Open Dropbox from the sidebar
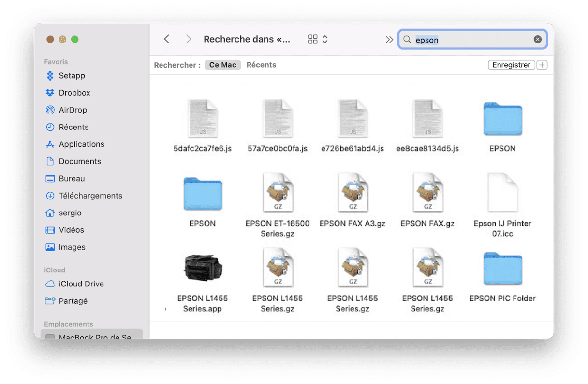This screenshot has width=588, height=384. (x=74, y=93)
